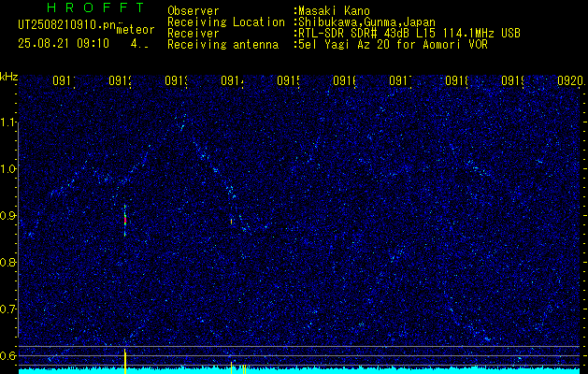The height and width of the screenshot is (374, 588).
Task: Click the 0.6 kHz frequency label
Action: click(x=7, y=355)
